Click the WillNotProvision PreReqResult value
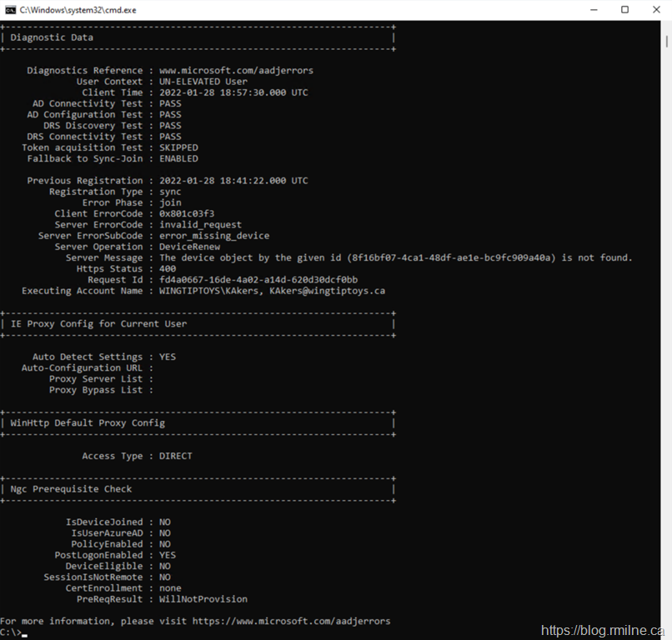 click(x=203, y=599)
